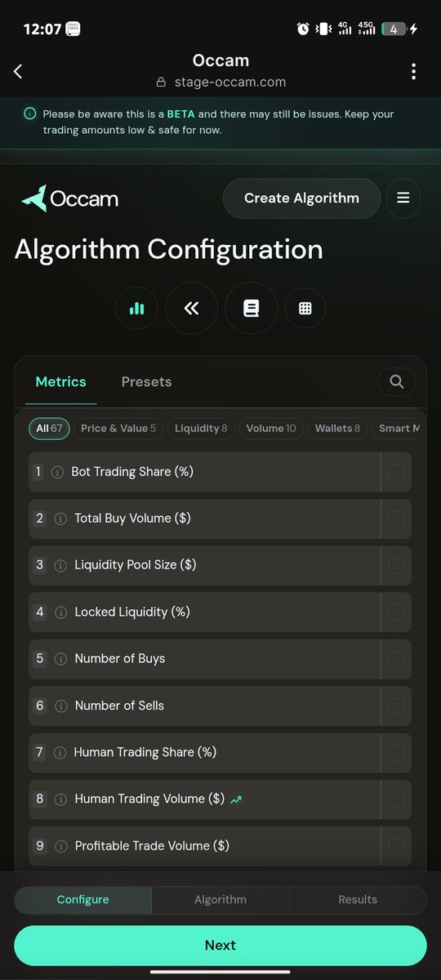Screen dimensions: 441x980
Task: Click the Algorithm Configuration heading
Action: [168, 249]
